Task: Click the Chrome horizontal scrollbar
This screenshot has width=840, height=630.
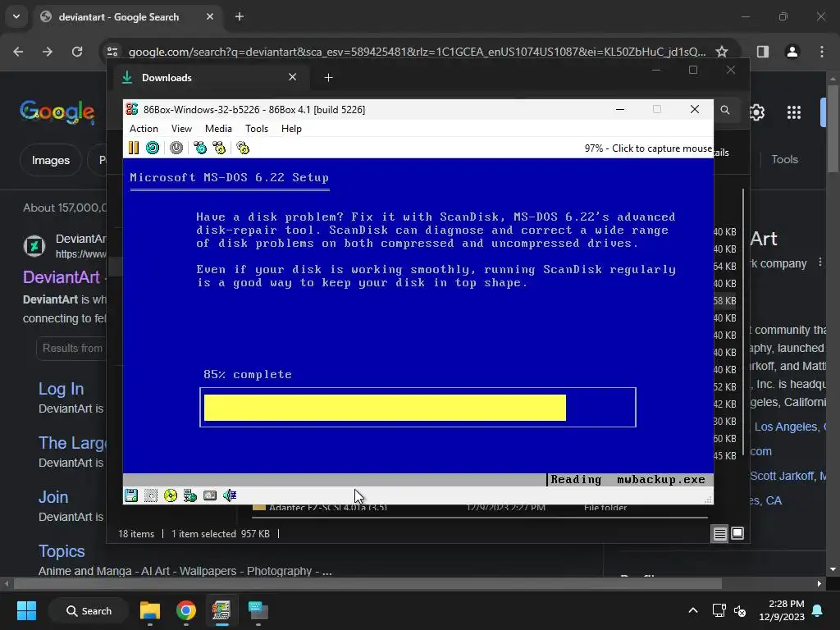Action: pyautogui.click(x=367, y=583)
